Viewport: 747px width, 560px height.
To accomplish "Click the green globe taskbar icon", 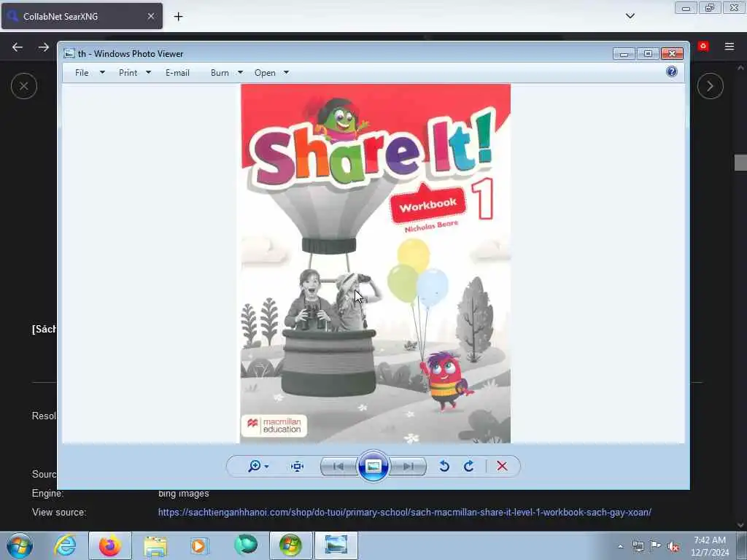I will [245, 545].
